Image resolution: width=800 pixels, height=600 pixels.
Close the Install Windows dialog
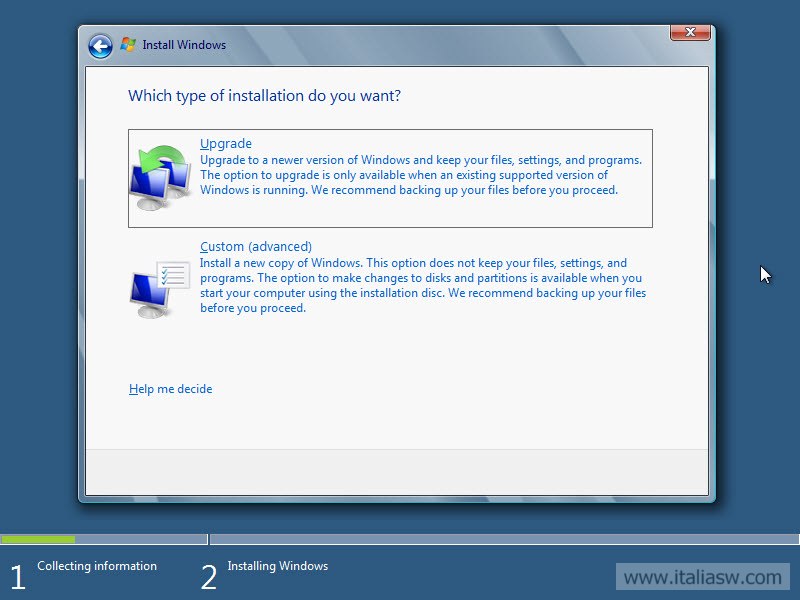690,32
